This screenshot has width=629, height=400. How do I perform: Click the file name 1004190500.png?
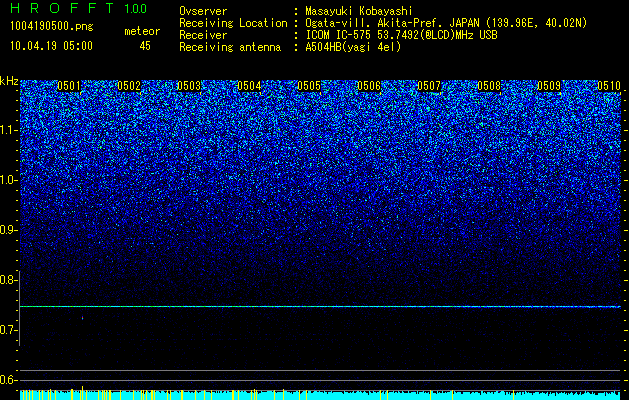(52, 27)
